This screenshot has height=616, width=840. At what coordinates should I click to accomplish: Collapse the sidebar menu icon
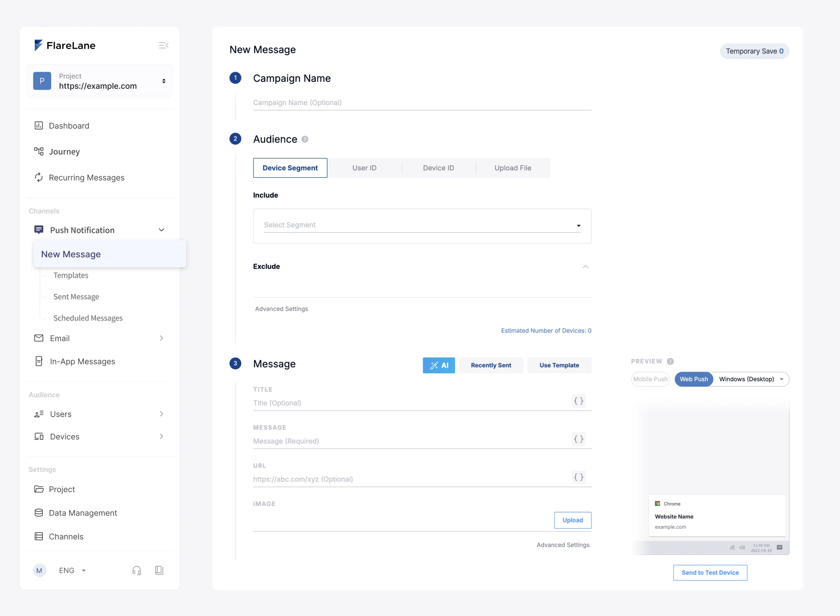(x=164, y=46)
